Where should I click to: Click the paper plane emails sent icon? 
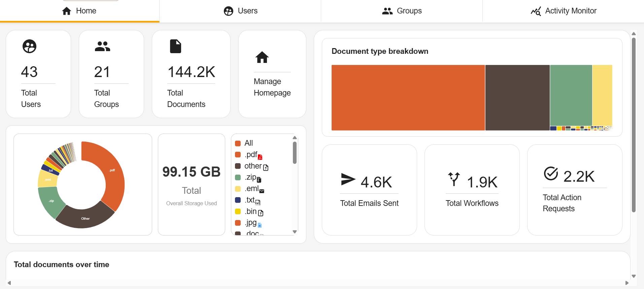pyautogui.click(x=348, y=179)
